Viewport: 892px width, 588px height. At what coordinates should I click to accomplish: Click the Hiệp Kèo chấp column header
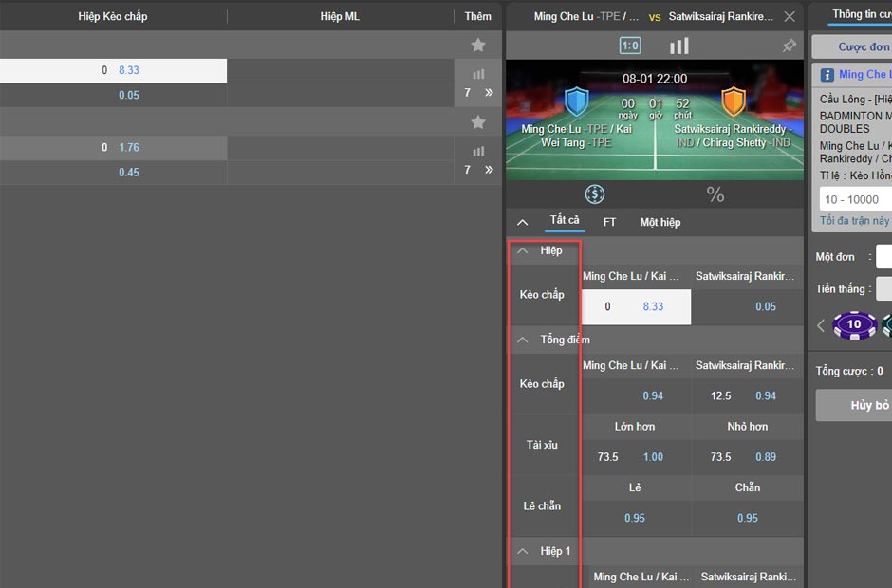(x=113, y=16)
